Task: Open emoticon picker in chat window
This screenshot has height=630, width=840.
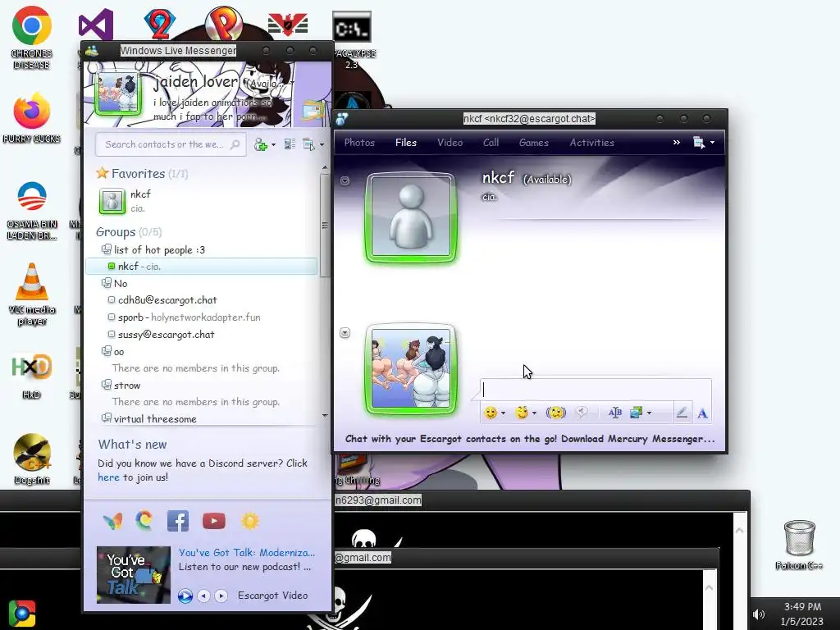Action: click(490, 413)
